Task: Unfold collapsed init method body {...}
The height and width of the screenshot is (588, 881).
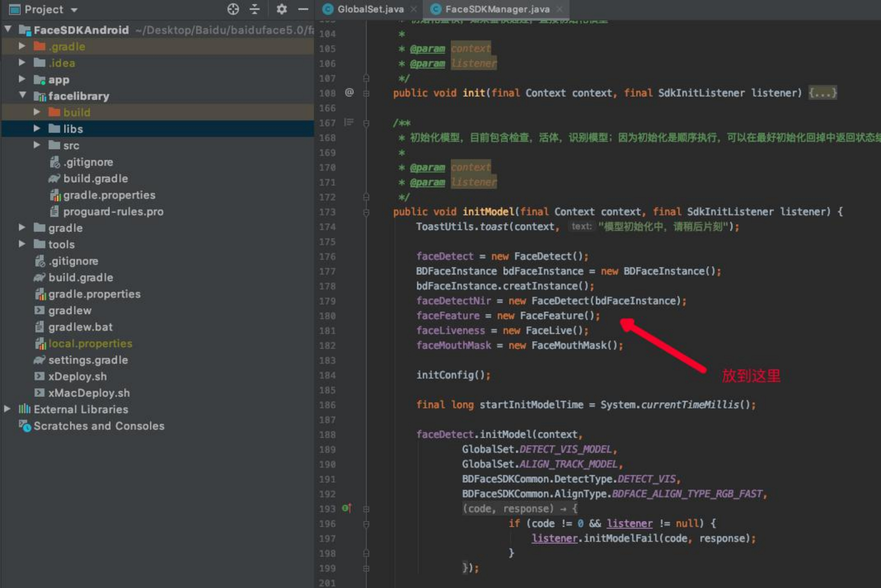Action: click(823, 93)
